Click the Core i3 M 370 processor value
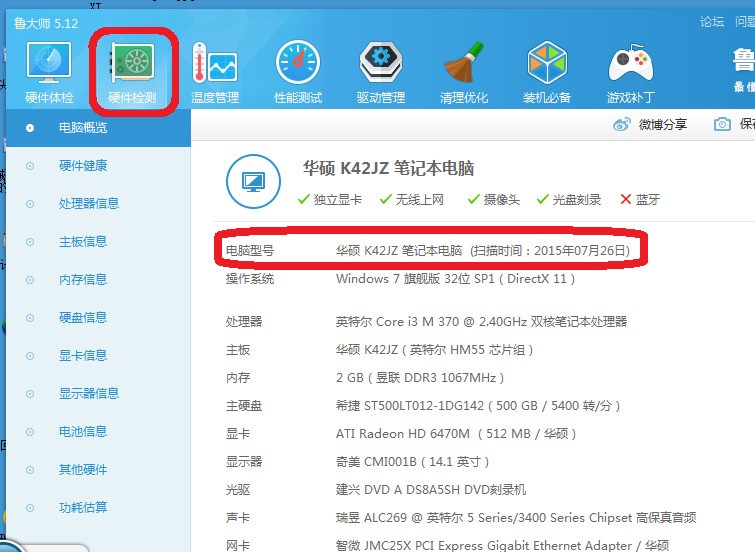755x552 pixels. pos(482,321)
